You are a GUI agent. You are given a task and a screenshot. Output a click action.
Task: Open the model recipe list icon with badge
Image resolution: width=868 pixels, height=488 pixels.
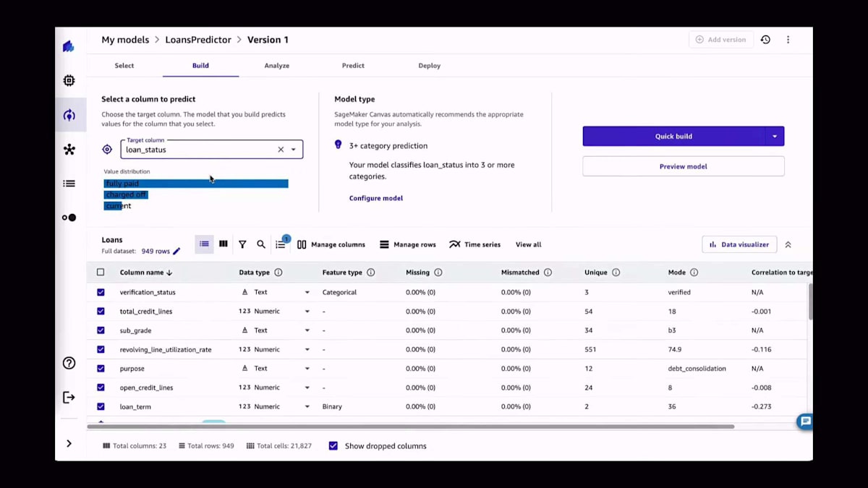pyautogui.click(x=281, y=244)
